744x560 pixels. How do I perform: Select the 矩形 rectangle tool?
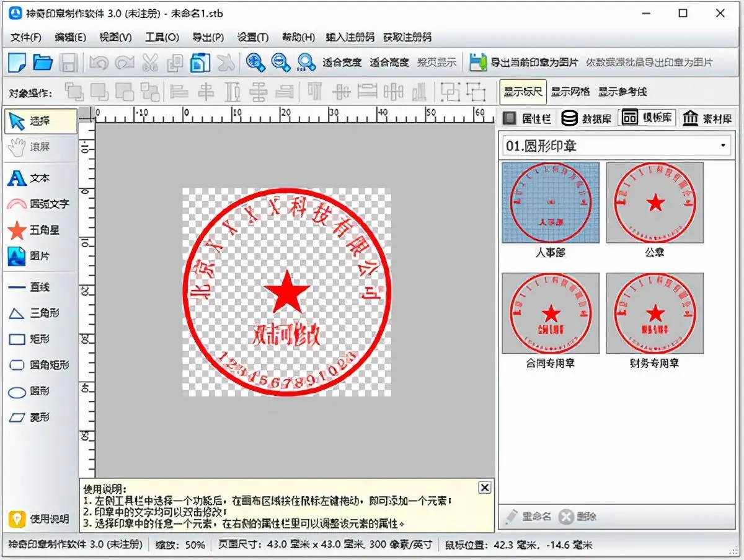[x=37, y=339]
